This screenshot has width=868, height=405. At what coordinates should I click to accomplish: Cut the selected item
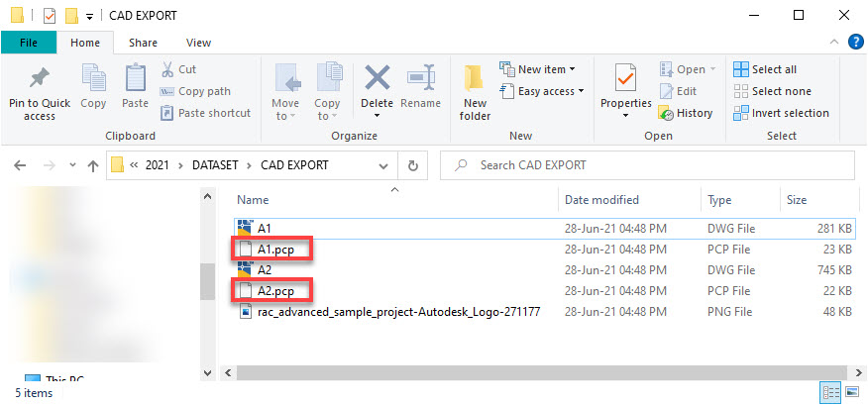[x=178, y=69]
